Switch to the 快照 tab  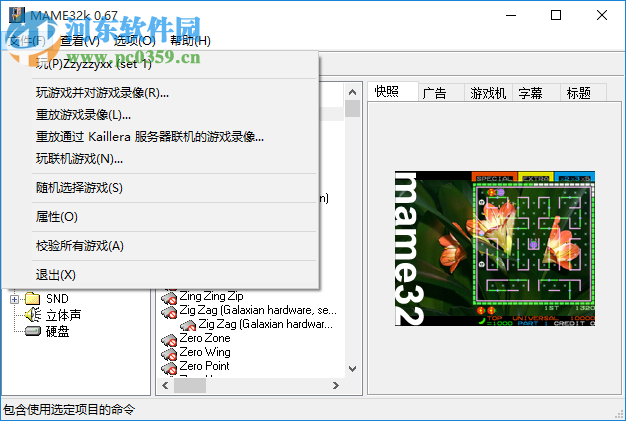[392, 91]
